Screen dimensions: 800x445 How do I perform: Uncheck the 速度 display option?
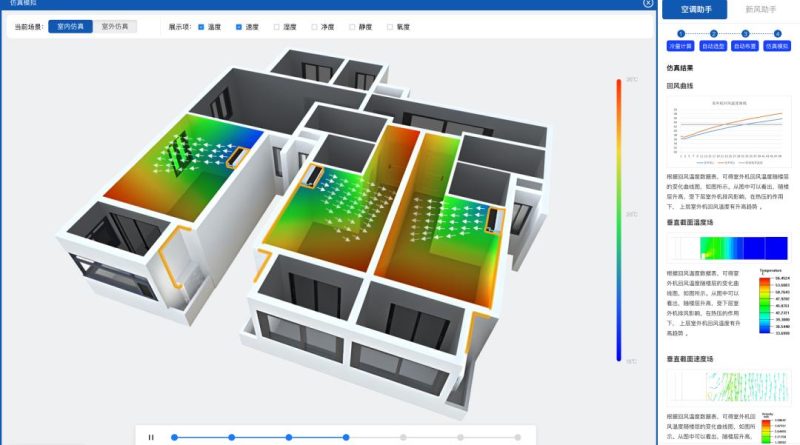(239, 27)
